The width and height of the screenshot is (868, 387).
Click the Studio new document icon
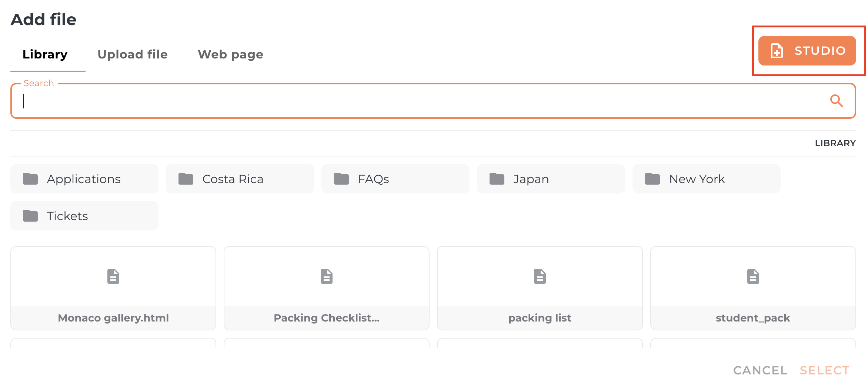click(x=777, y=51)
